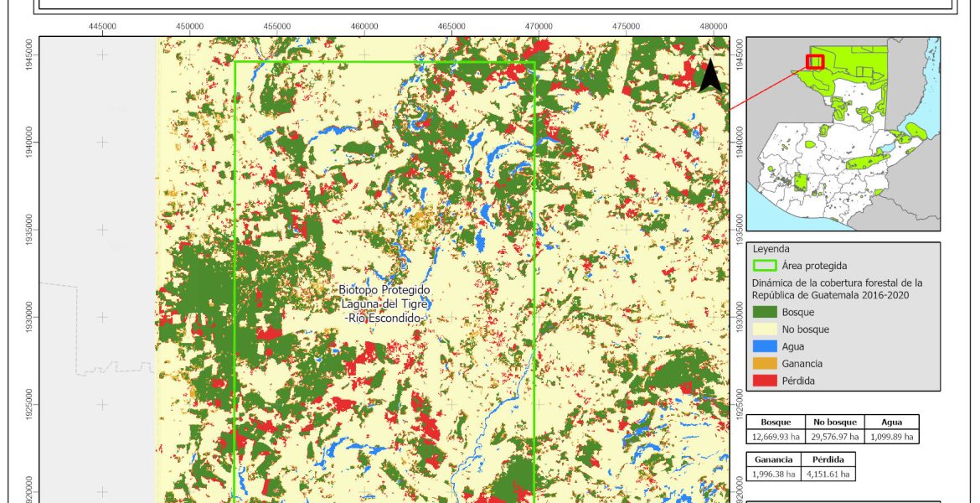Select the Bosque 12,669.93 ha table cell
Screen dimensions: 980x503
point(775,437)
